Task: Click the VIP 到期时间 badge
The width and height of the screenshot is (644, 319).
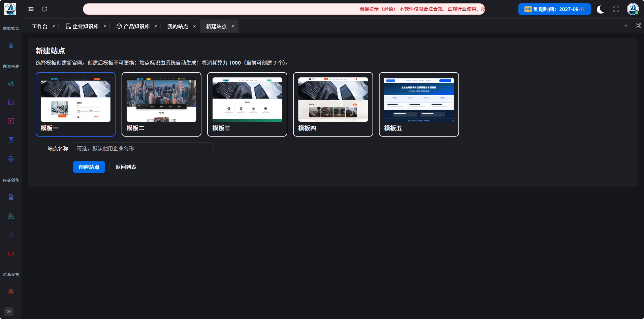Action: (554, 9)
